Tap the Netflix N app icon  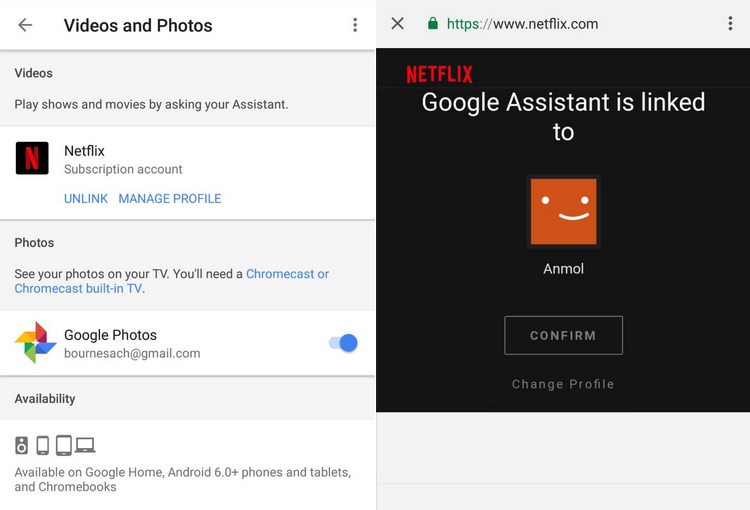click(32, 158)
